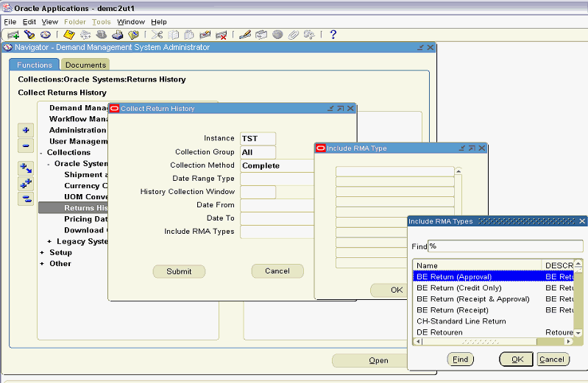Click the Help question mark icon
This screenshot has height=383, width=588.
[x=333, y=35]
